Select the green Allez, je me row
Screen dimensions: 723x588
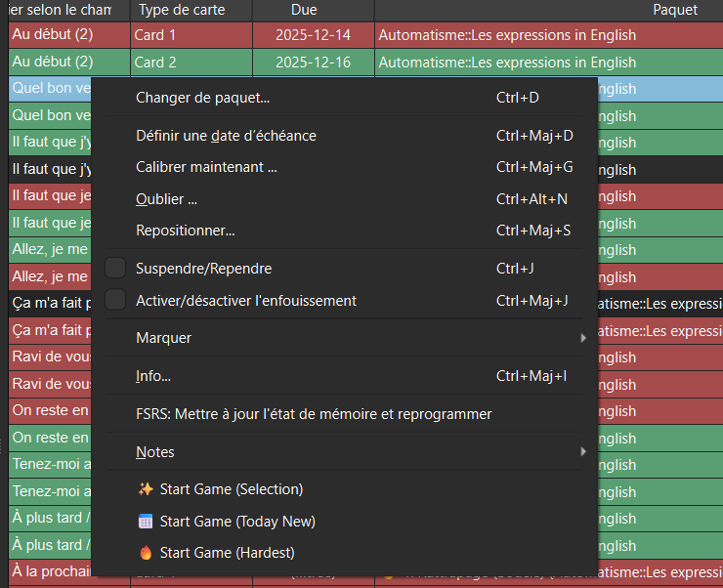50,250
